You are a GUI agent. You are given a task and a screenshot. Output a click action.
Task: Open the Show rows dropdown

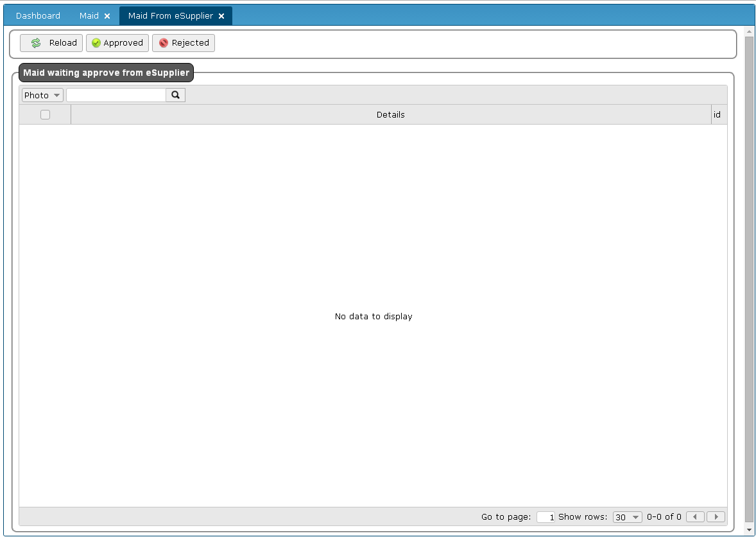tap(627, 517)
